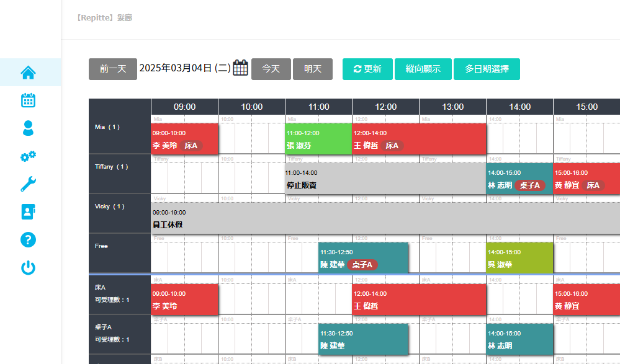Open the calendar icon in sidebar
The width and height of the screenshot is (620, 364).
click(29, 100)
